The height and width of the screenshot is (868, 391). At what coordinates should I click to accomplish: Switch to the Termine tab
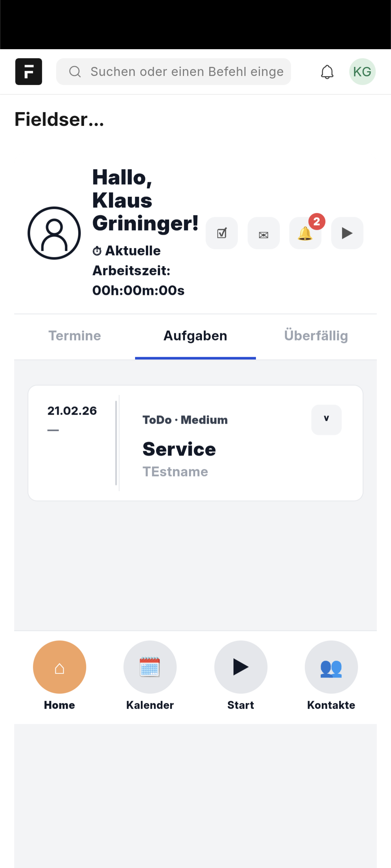click(75, 336)
